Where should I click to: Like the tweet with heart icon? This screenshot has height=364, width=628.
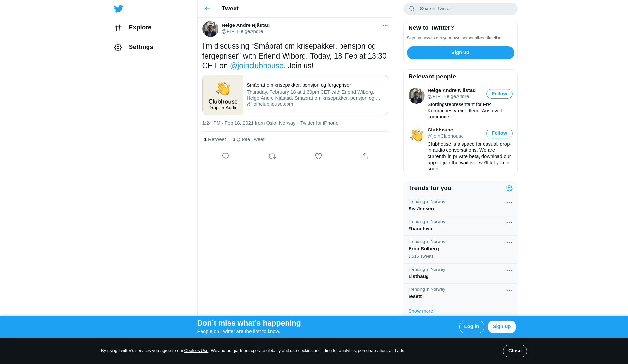[318, 156]
